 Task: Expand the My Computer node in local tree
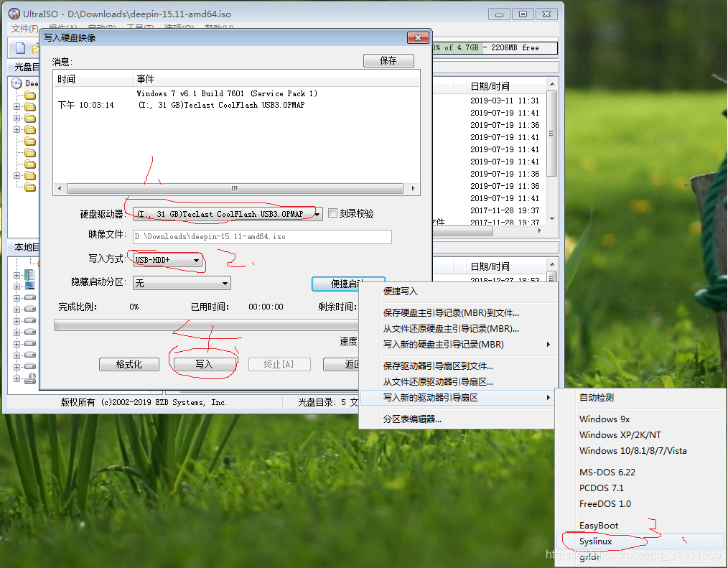[17, 275]
